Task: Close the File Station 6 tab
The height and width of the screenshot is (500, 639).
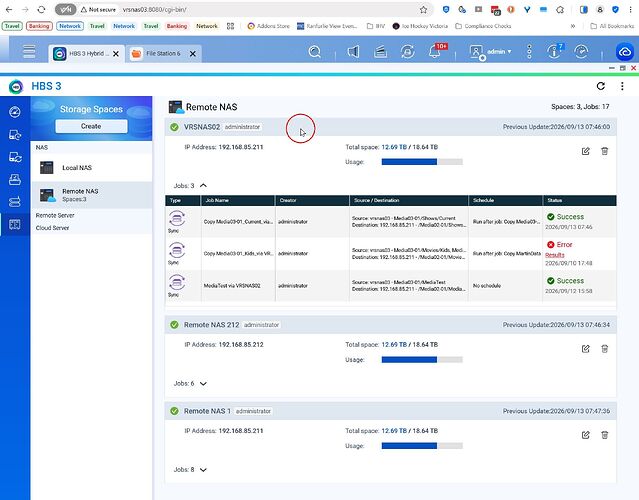Action: click(193, 54)
